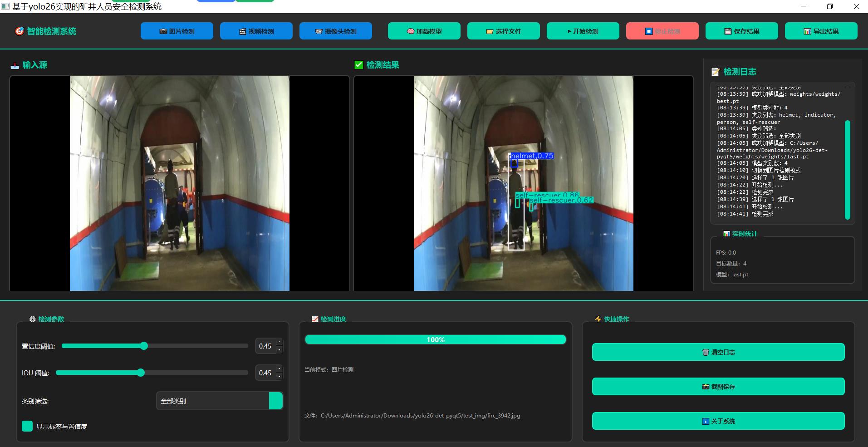Click the 检测日志 log scrollbar
868x447 pixels.
847,170
